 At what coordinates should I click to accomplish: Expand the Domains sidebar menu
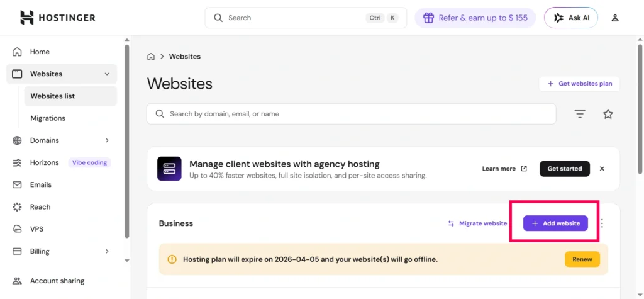[107, 140]
